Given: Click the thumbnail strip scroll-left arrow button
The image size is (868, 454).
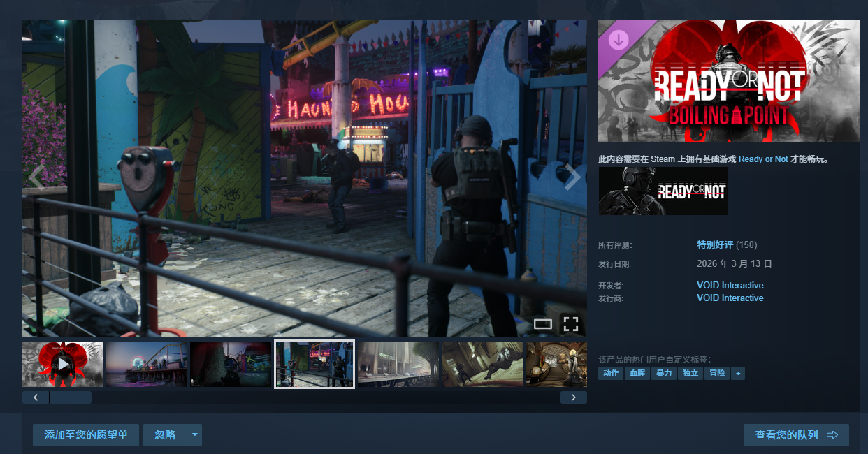Looking at the screenshot, I should click(x=35, y=397).
